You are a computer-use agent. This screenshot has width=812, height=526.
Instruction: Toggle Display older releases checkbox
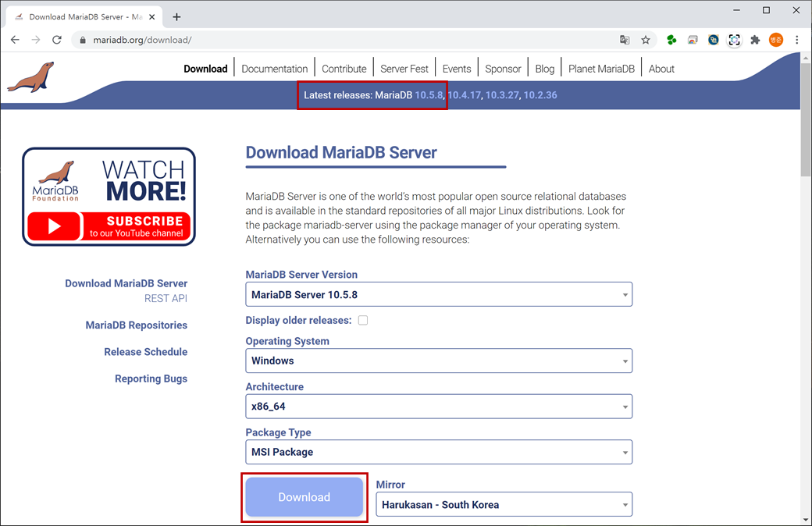363,321
